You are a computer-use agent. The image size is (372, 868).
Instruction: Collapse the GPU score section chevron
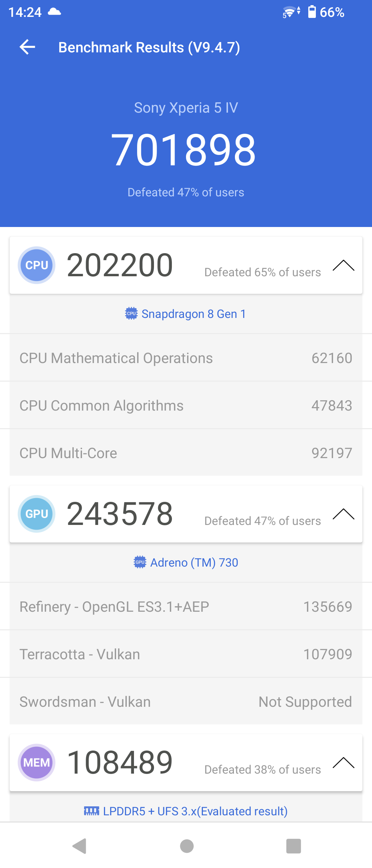(x=343, y=514)
